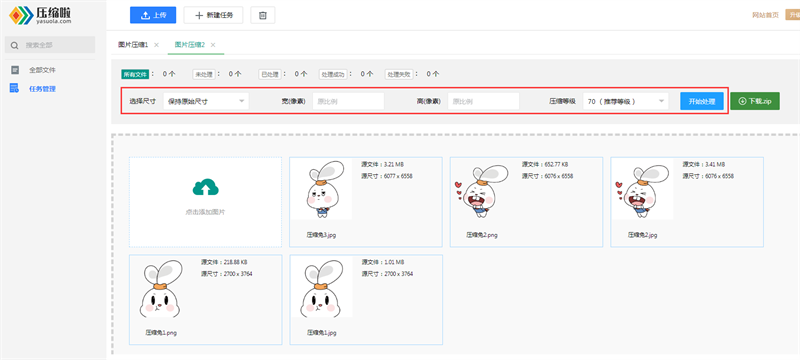
Task: Click the cloud upload icon
Action: coord(206,188)
